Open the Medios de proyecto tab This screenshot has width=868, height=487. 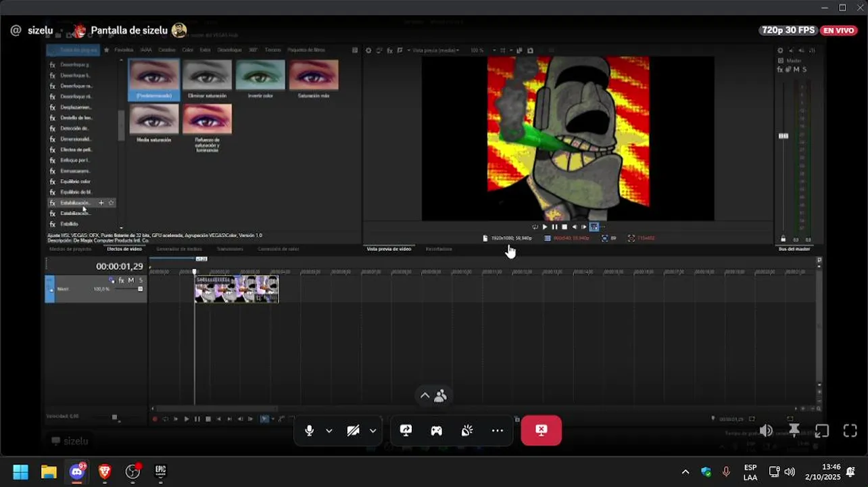70,249
